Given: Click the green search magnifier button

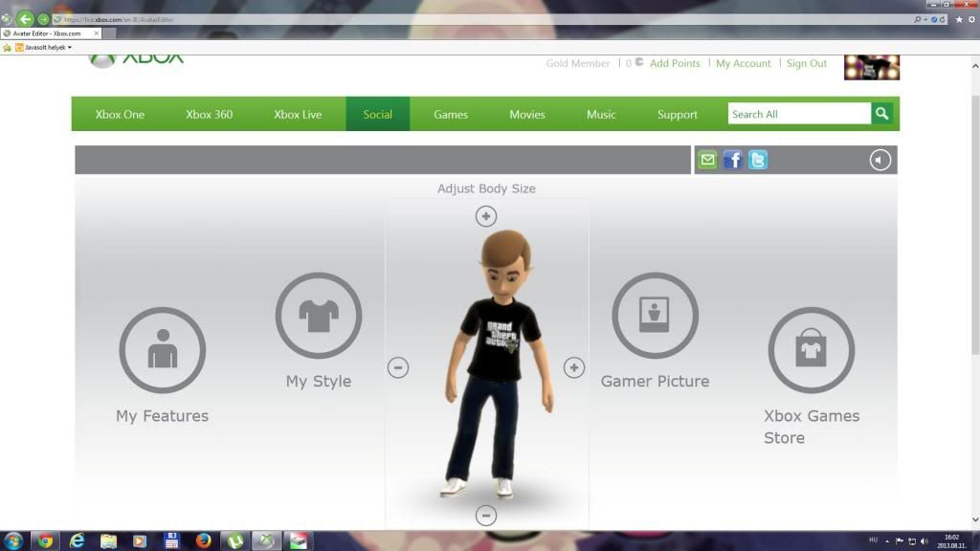Looking at the screenshot, I should 881,114.
